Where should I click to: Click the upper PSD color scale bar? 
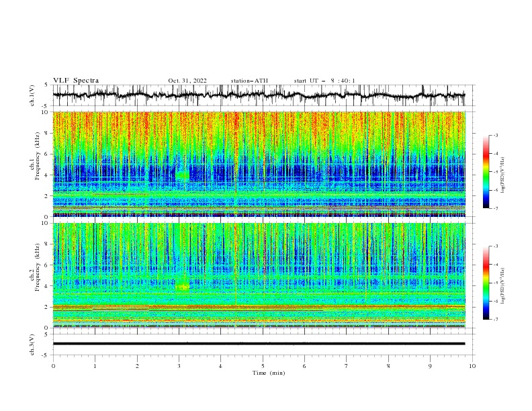coord(486,172)
